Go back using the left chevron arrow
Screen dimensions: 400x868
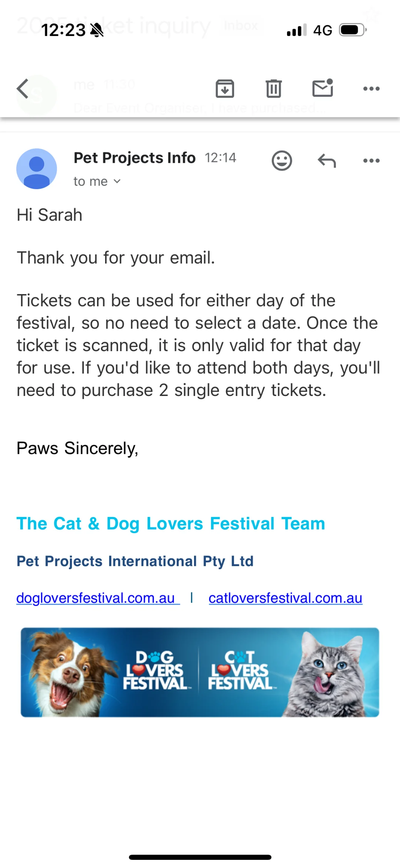[23, 89]
